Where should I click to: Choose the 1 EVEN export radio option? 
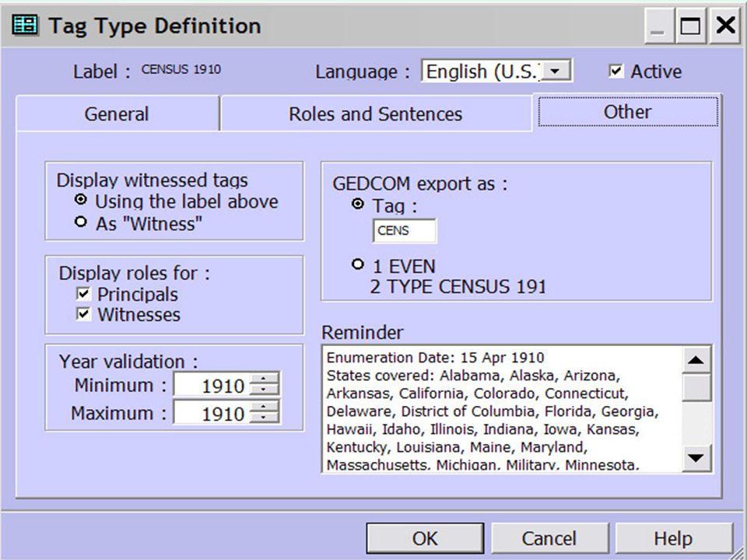point(357,264)
